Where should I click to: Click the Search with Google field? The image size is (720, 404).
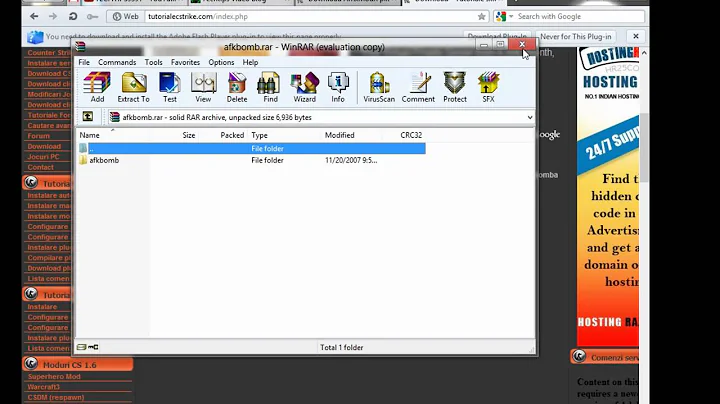(x=579, y=17)
